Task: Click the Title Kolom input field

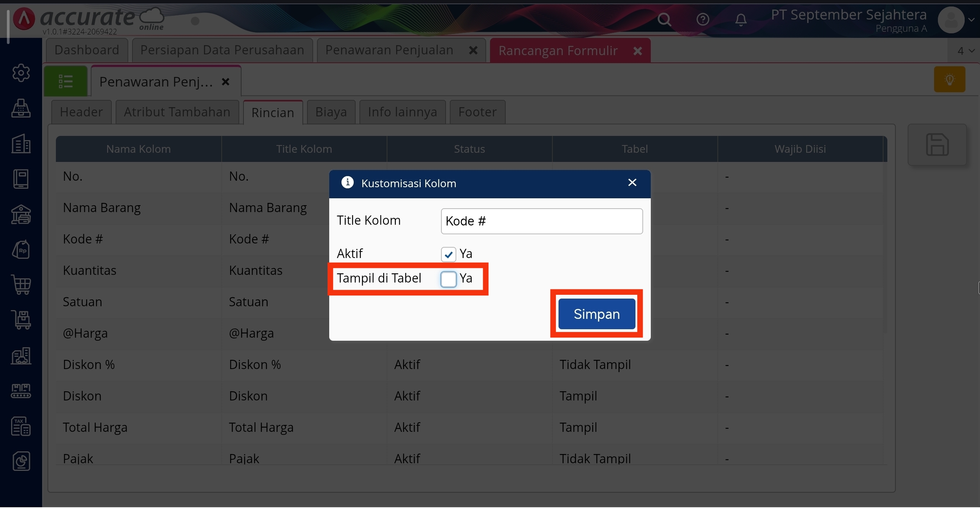Action: (x=541, y=221)
